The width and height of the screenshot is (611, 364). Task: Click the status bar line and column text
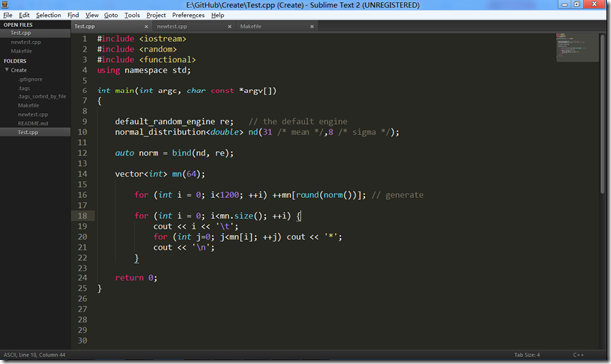pyautogui.click(x=34, y=355)
